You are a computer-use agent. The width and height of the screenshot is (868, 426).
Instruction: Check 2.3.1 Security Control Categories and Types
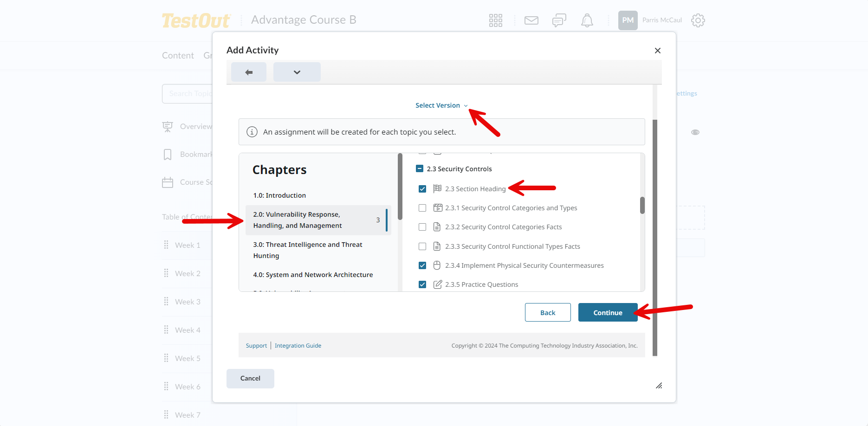422,208
